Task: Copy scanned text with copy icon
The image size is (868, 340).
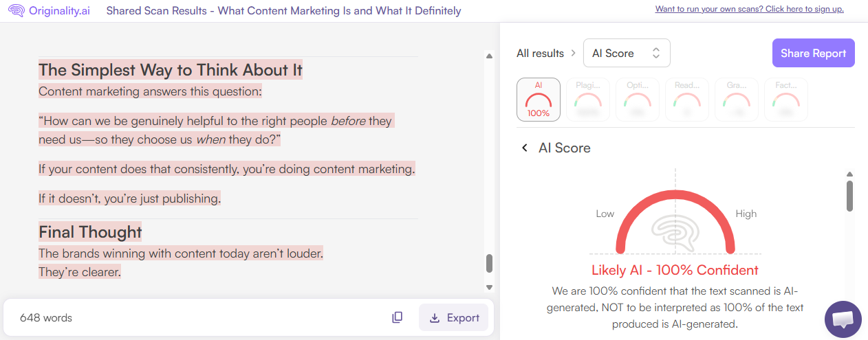Action: [397, 317]
